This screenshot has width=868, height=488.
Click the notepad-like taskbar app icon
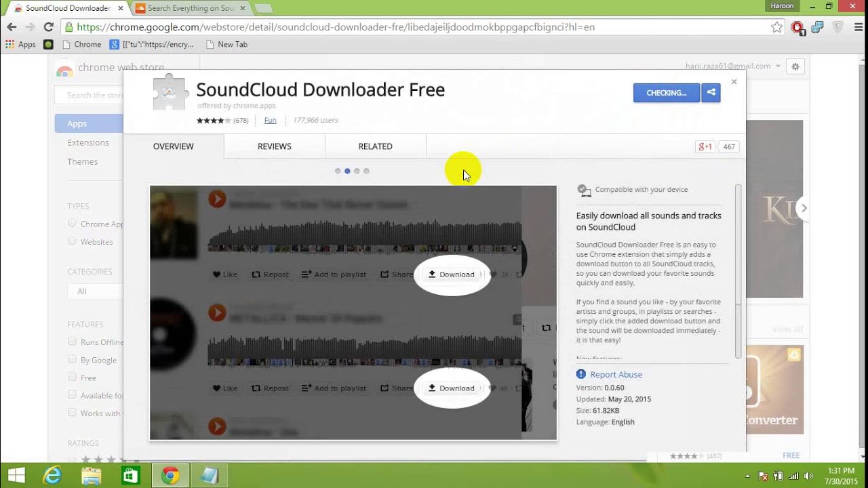tap(210, 475)
